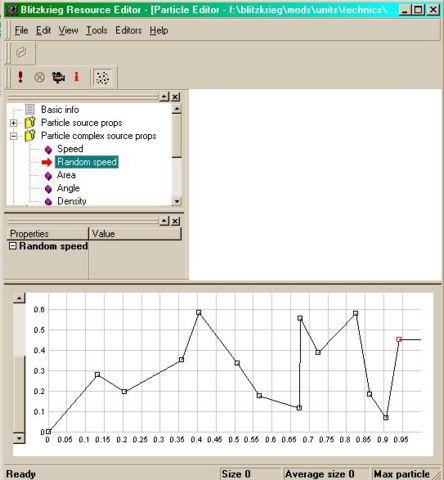Click the properties panel pin/expand button
The height and width of the screenshot is (480, 444).
click(x=164, y=221)
